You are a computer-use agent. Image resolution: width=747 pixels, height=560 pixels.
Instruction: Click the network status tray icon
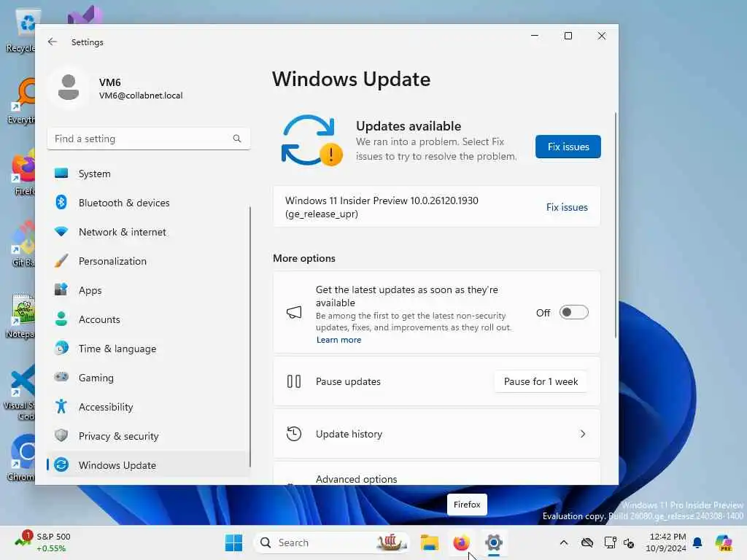point(611,542)
